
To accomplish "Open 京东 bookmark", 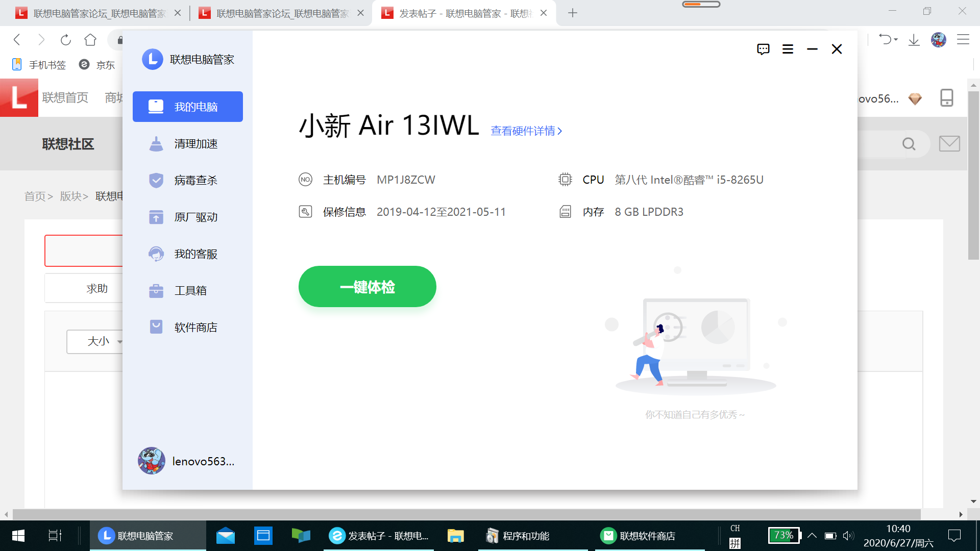I will click(97, 65).
